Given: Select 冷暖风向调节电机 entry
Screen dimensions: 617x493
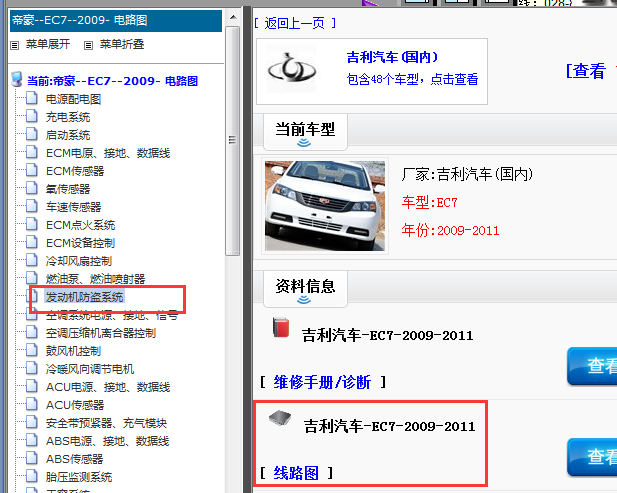Looking at the screenshot, I should tap(90, 369).
